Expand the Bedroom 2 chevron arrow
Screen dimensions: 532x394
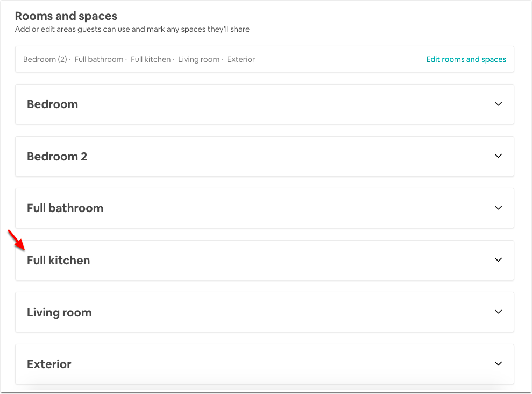[x=498, y=156]
